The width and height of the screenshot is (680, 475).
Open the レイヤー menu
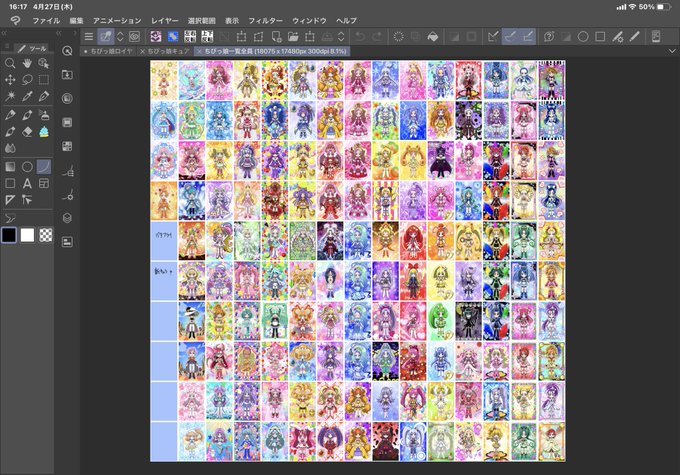pyautogui.click(x=164, y=20)
